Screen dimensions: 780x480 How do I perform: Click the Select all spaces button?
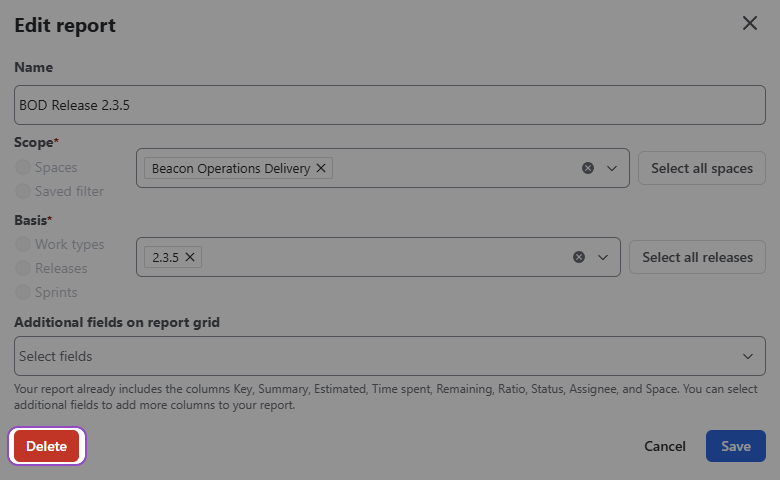(x=701, y=168)
